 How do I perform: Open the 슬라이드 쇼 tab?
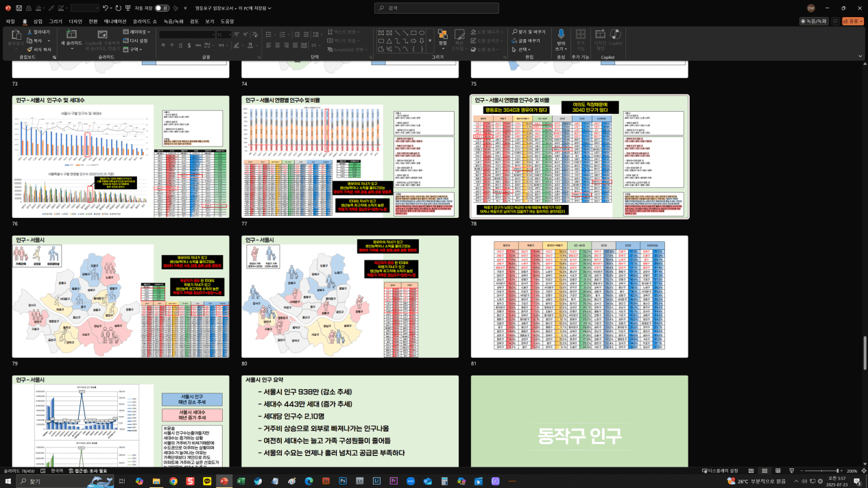145,21
